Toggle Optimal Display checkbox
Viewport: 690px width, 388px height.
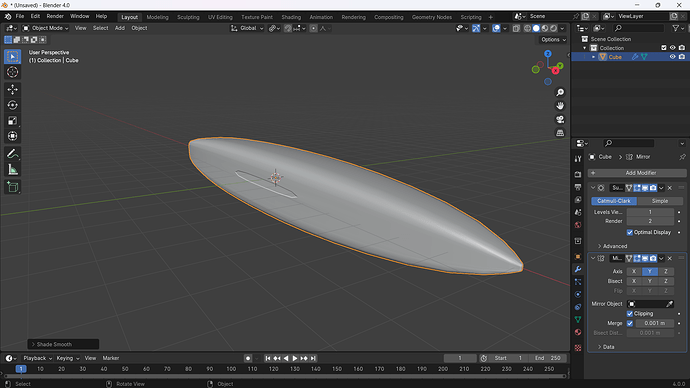point(630,232)
